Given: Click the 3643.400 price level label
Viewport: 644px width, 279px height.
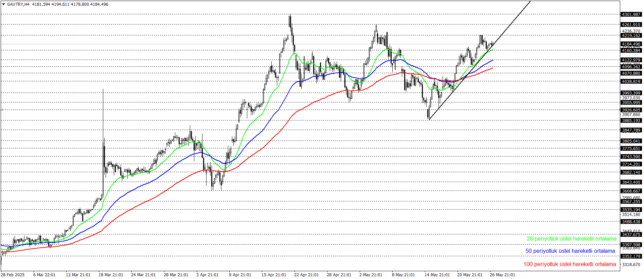Looking at the screenshot, I should (631, 182).
